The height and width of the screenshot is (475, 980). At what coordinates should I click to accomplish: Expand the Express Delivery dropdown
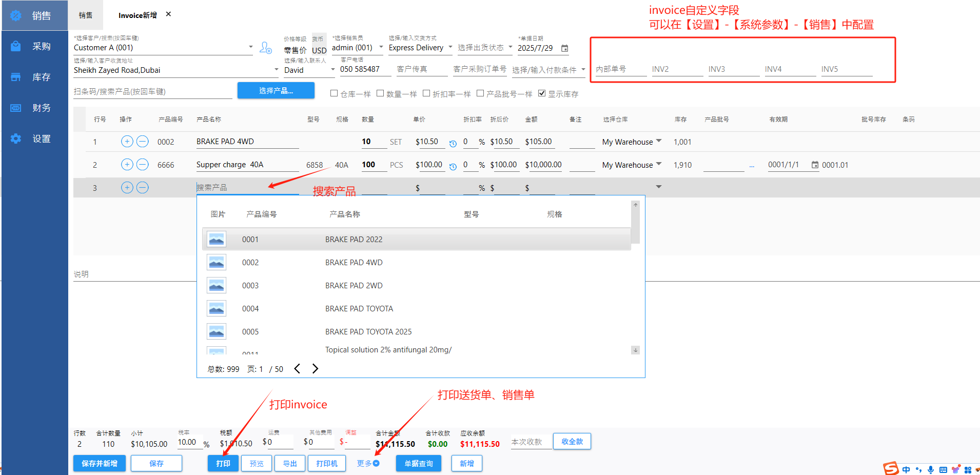[x=450, y=47]
